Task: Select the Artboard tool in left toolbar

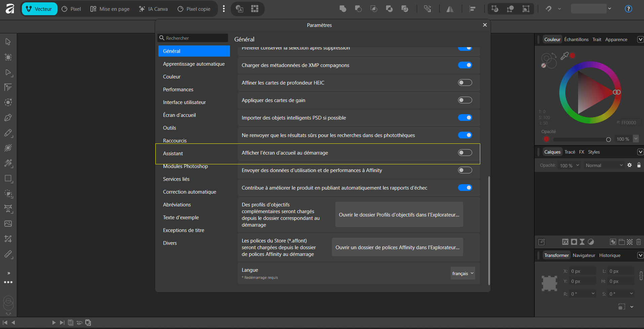Action: 8,57
